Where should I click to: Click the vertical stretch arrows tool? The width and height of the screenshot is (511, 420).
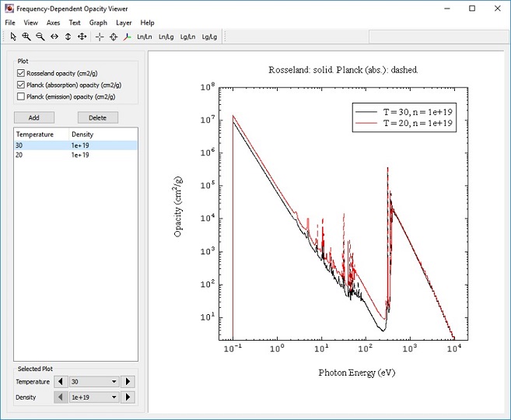pos(68,37)
